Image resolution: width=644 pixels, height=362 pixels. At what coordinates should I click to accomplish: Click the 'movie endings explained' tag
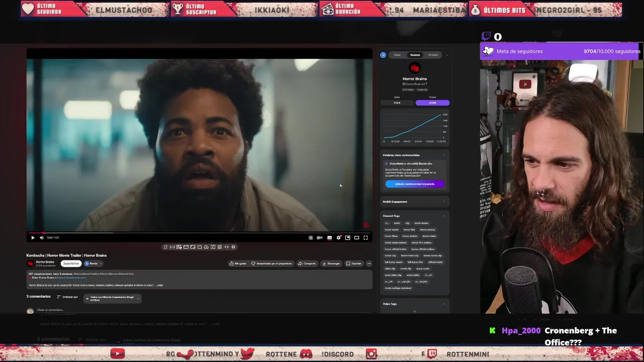pyautogui.click(x=398, y=289)
